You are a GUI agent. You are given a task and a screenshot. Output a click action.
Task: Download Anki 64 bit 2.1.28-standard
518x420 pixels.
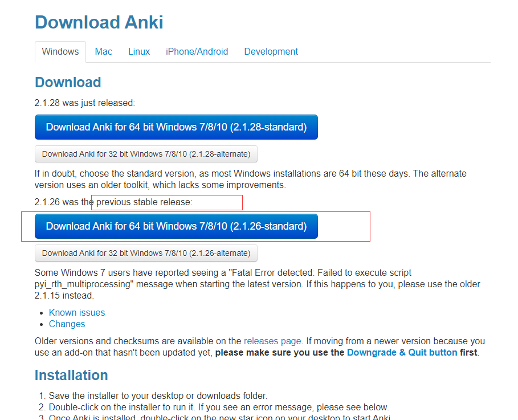click(176, 127)
